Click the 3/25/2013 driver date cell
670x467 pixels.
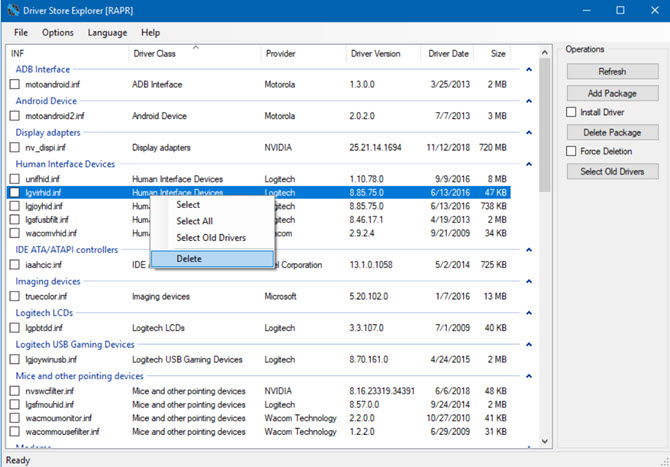tap(450, 84)
